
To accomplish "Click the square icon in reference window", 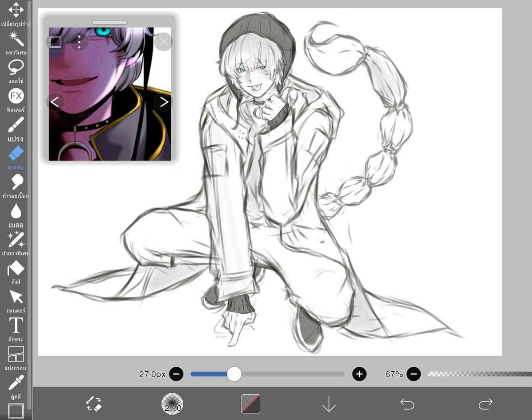I will click(55, 42).
